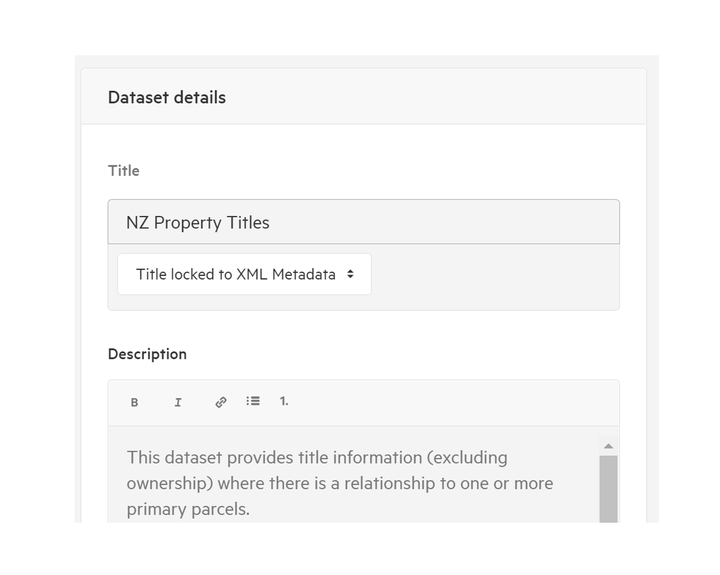The height and width of the screenshot is (575, 720).
Task: Open the Title locked to XML Metadata dropdown
Action: (244, 274)
